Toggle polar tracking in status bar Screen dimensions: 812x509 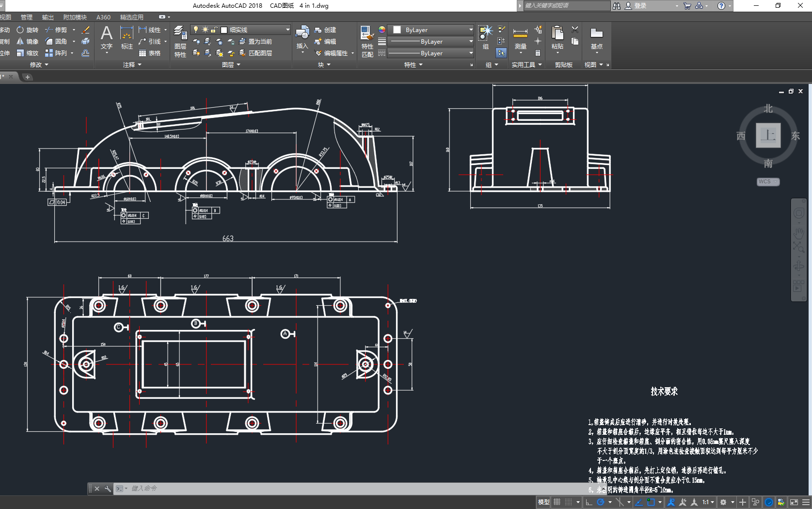coord(601,502)
